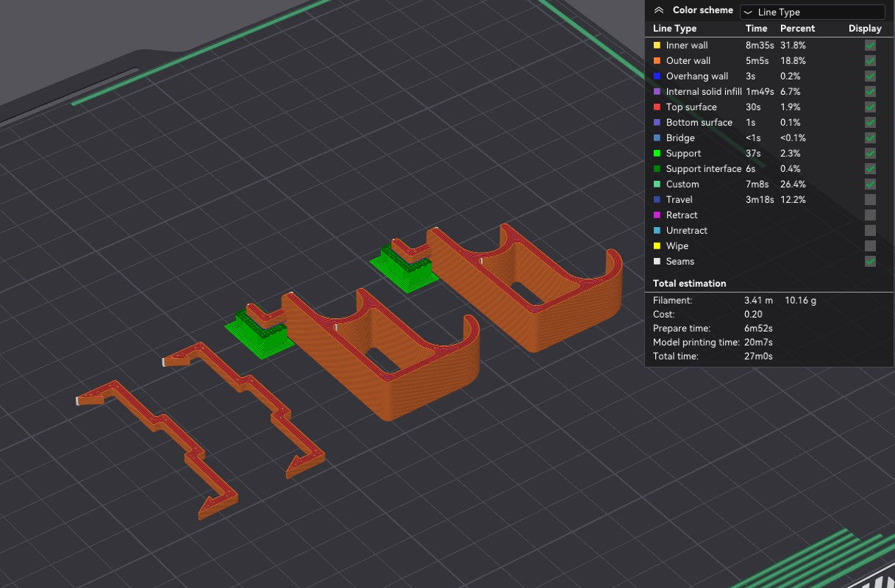
Task: Toggle the Support interface display checkbox
Action: (870, 169)
